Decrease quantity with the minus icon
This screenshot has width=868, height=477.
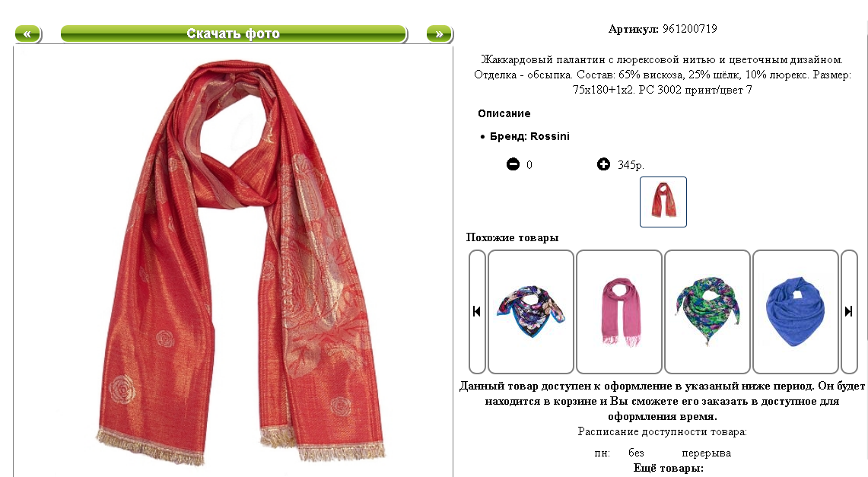click(x=513, y=164)
